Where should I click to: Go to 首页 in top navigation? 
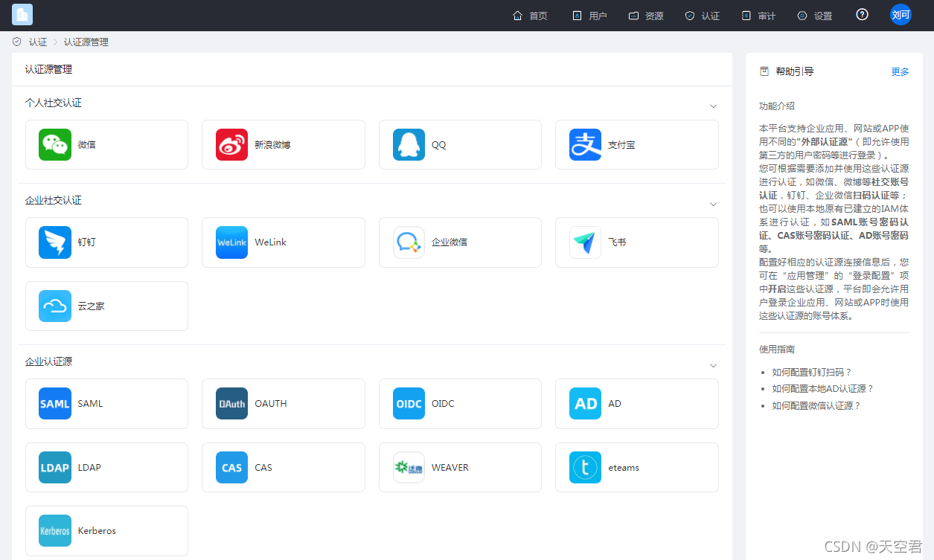[x=530, y=16]
